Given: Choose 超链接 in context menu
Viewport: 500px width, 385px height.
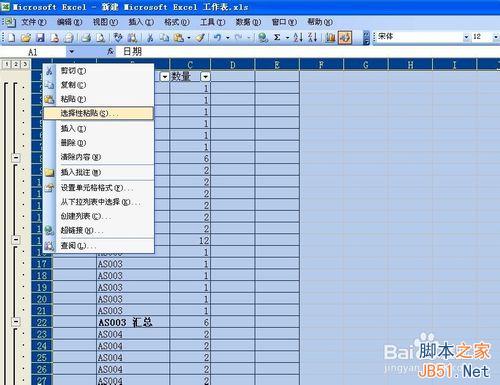Looking at the screenshot, I should (99, 231).
